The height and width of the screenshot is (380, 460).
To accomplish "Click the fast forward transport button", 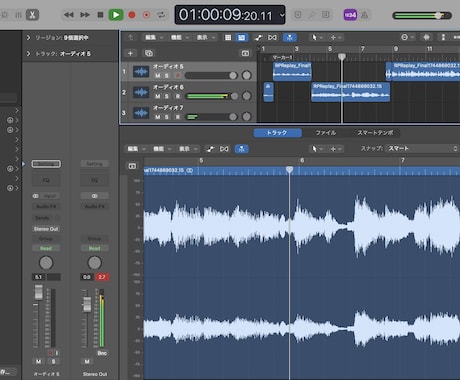I will coord(85,15).
